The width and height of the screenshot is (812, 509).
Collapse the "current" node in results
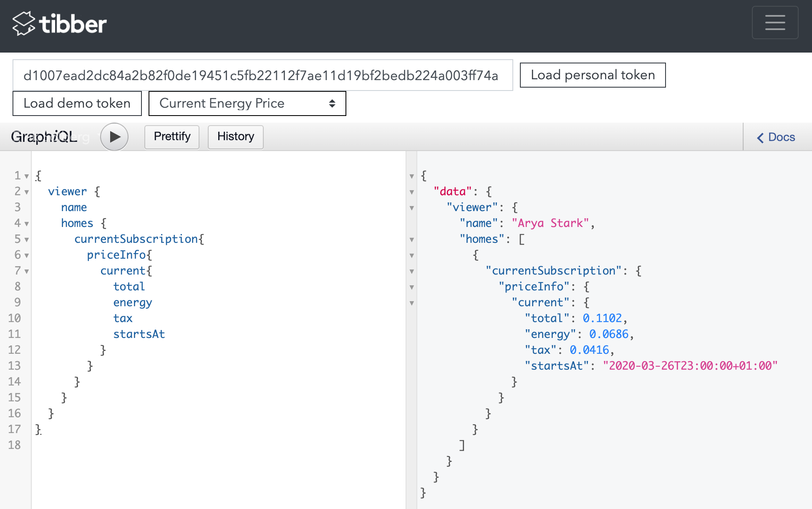pyautogui.click(x=412, y=303)
